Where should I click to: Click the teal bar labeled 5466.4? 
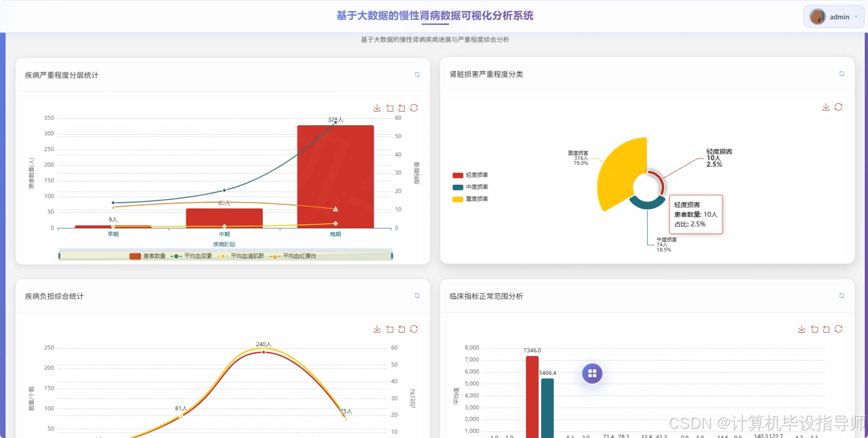coord(547,408)
